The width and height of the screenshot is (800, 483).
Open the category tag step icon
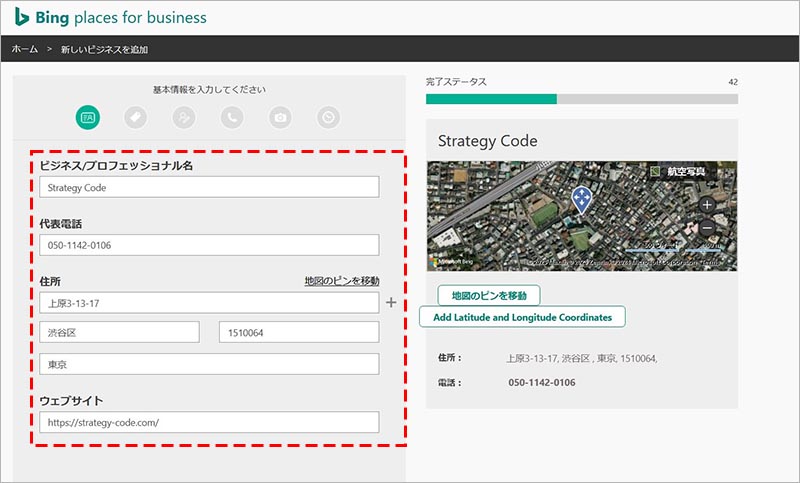(x=136, y=118)
